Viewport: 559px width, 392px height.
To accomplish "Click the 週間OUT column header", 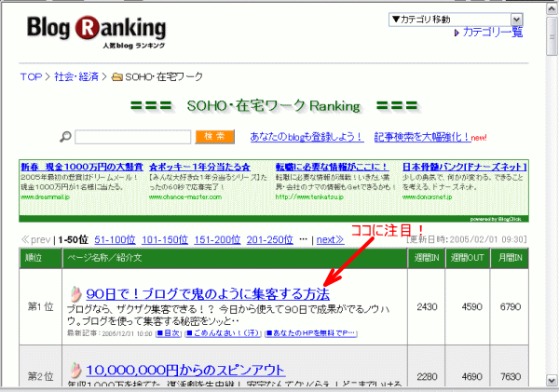I will click(x=468, y=258).
